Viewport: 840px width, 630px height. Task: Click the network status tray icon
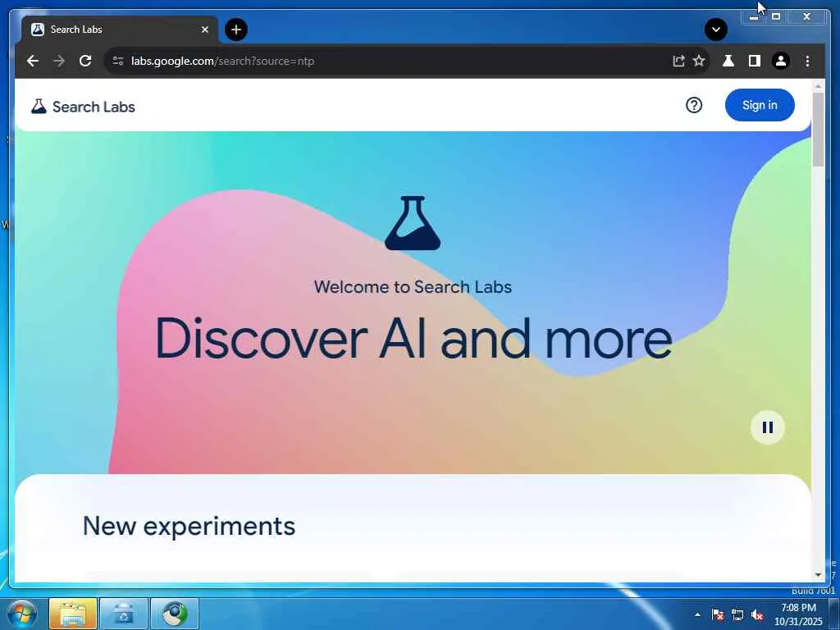coord(737,614)
